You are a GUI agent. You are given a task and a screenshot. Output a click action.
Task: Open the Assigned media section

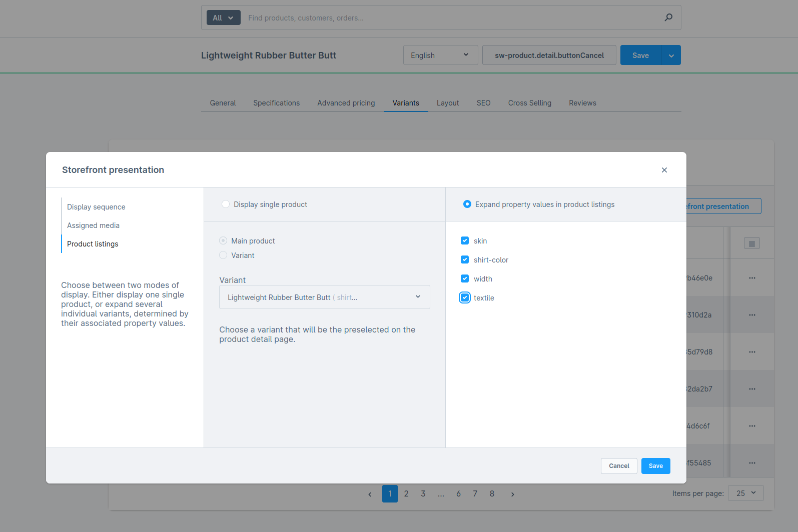pos(93,225)
